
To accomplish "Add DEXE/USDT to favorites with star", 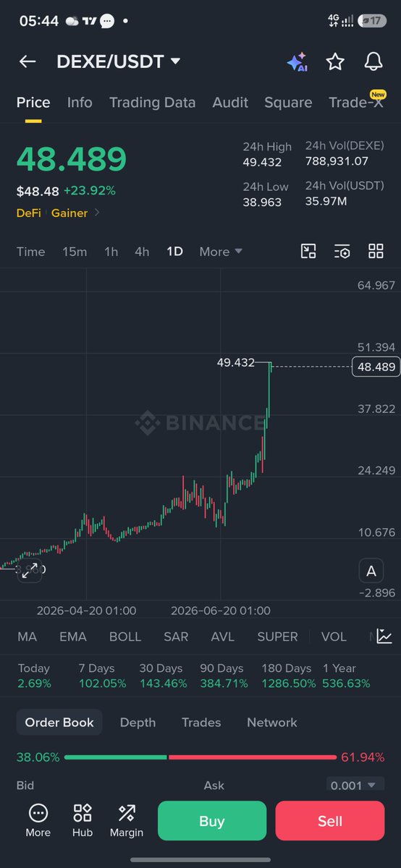I will 334,61.
